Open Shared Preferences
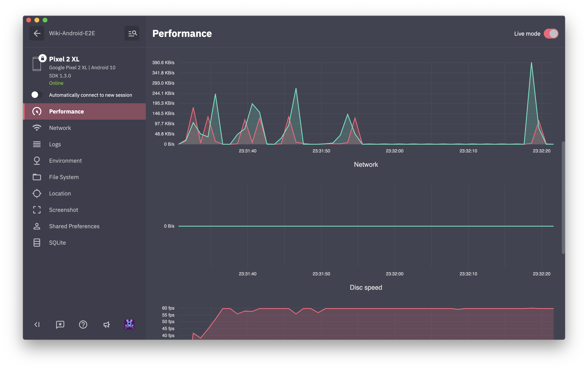 pyautogui.click(x=74, y=226)
